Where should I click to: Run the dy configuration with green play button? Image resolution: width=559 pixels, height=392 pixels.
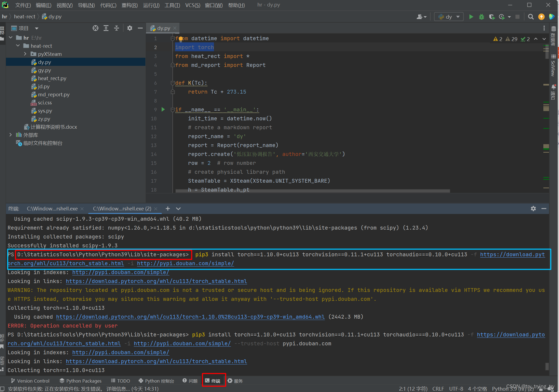click(x=471, y=17)
